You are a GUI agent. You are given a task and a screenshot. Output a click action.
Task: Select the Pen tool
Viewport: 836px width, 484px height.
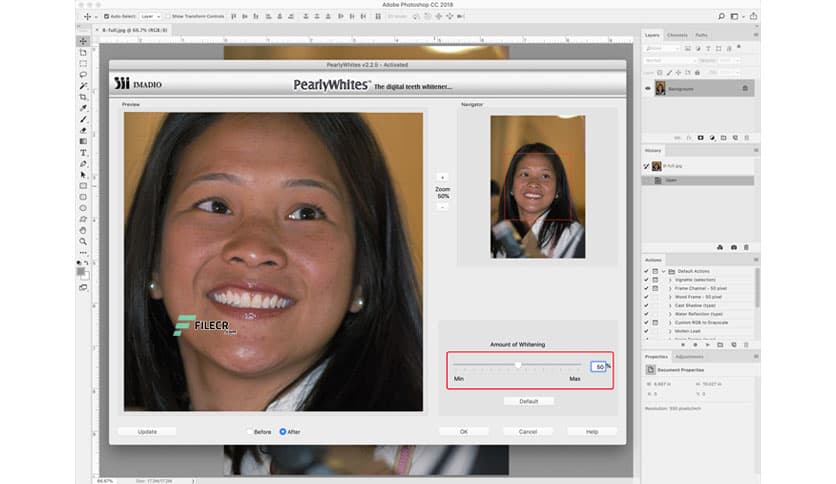(x=83, y=164)
